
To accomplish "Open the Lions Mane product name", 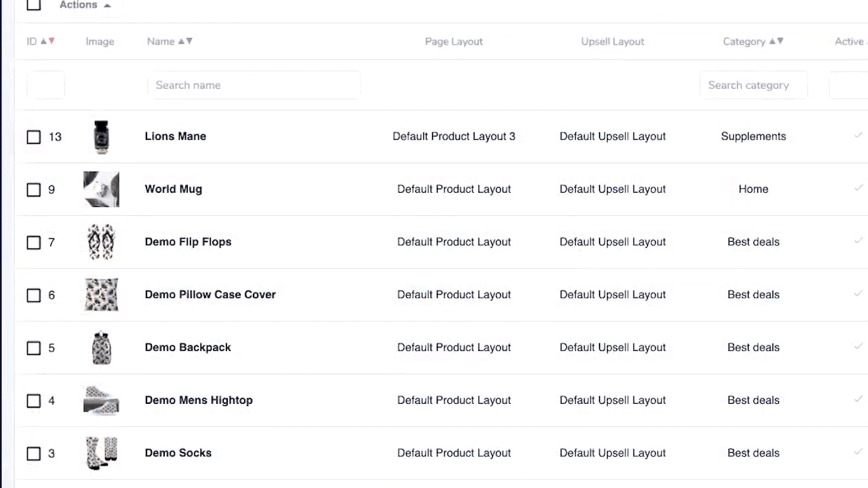I will coord(176,136).
